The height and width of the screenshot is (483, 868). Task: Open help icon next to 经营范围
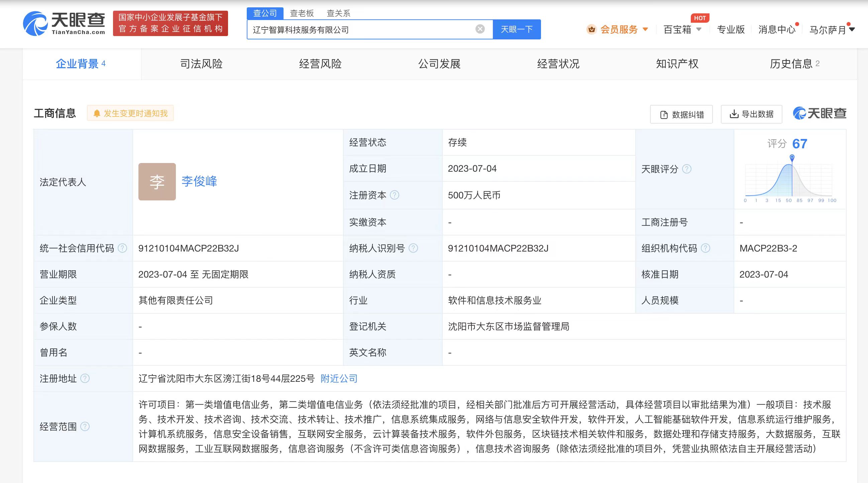click(85, 427)
